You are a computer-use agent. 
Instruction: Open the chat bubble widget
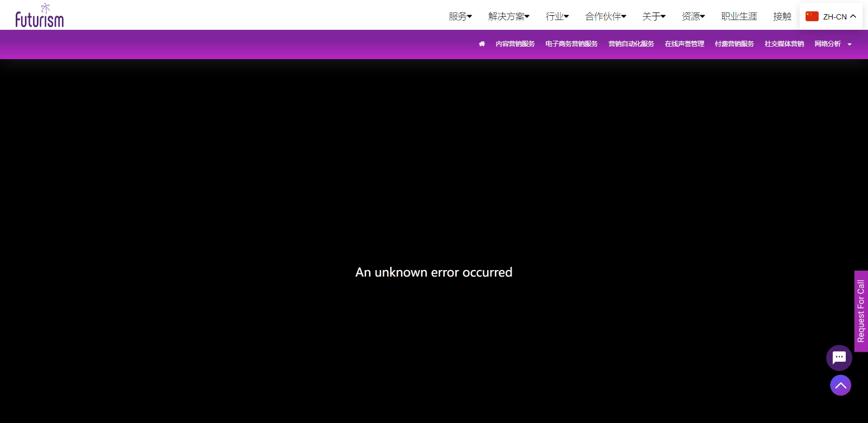[839, 358]
